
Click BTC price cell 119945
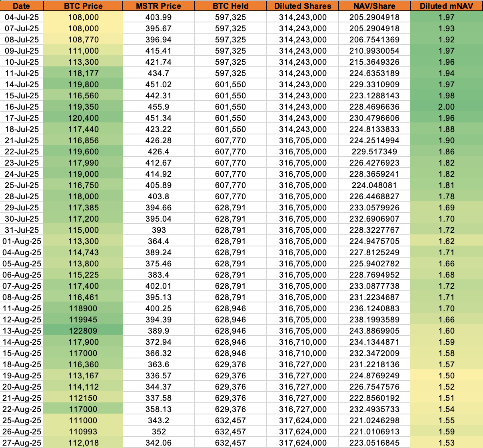coord(83,320)
